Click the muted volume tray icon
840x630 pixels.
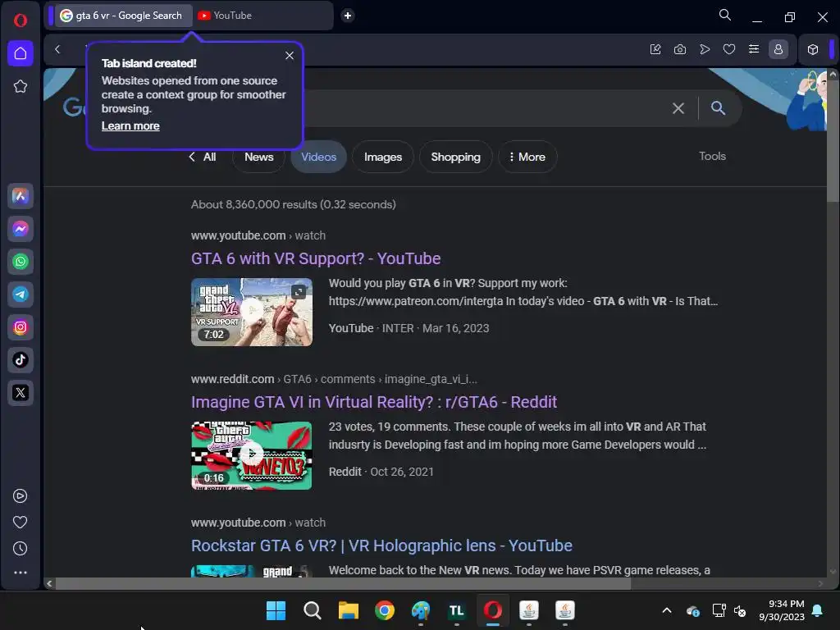click(741, 610)
